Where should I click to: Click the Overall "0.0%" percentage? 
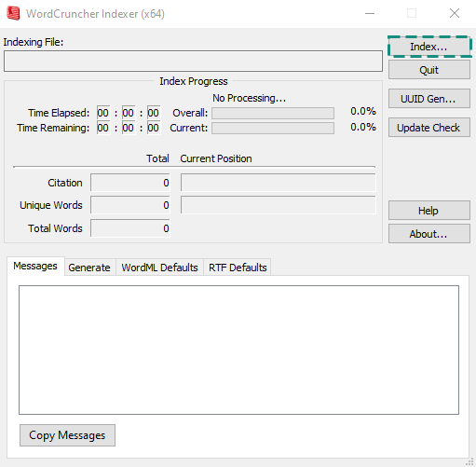pos(363,111)
